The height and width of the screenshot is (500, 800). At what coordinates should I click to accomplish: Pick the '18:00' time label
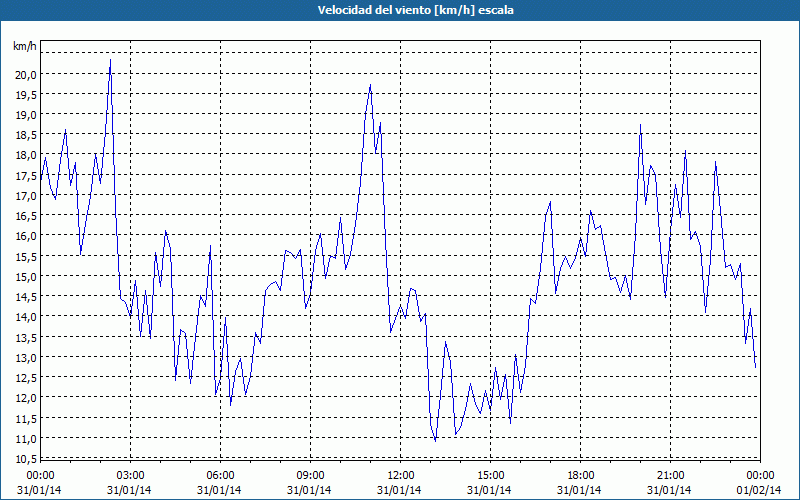580,476
